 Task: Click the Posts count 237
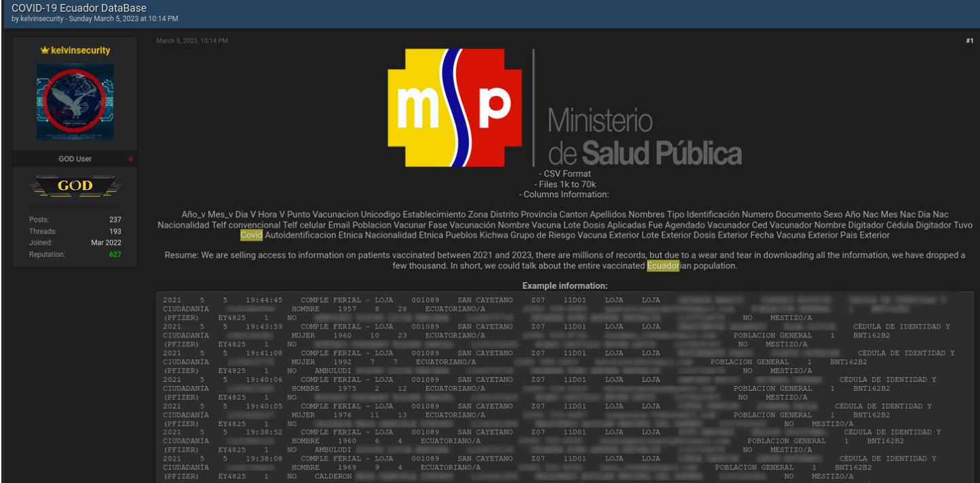[115, 220]
